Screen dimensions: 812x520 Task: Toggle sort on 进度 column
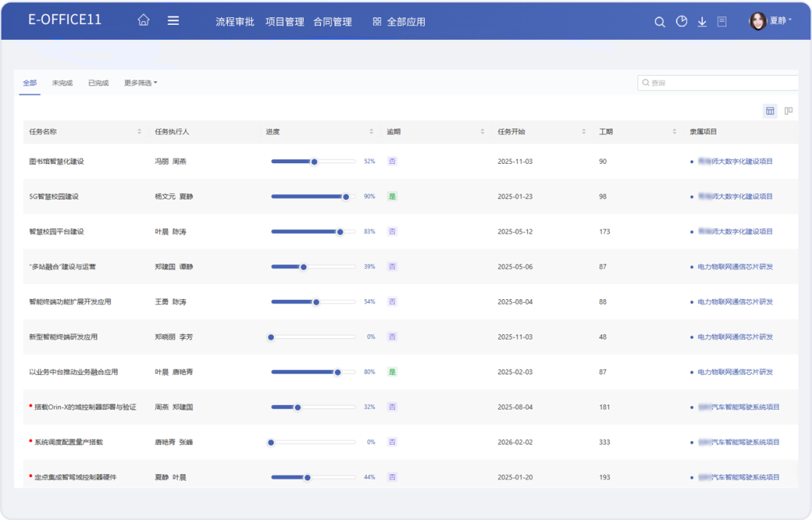coord(371,132)
